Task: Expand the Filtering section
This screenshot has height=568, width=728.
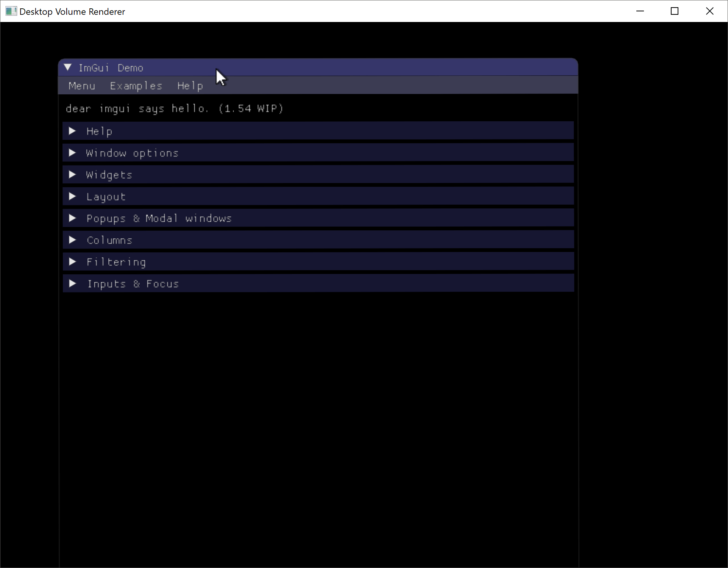Action: tap(72, 261)
